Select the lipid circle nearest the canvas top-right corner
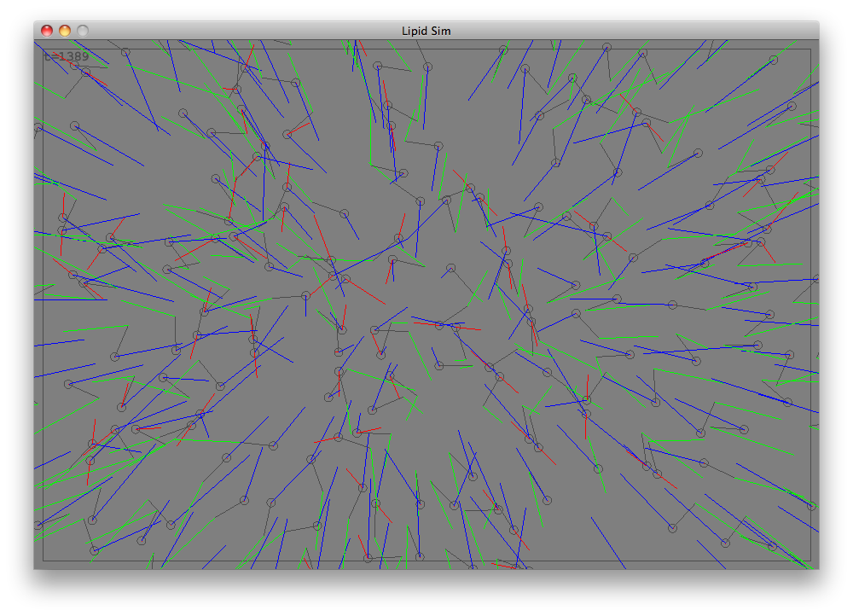The height and width of the screenshot is (616, 853). coord(775,60)
